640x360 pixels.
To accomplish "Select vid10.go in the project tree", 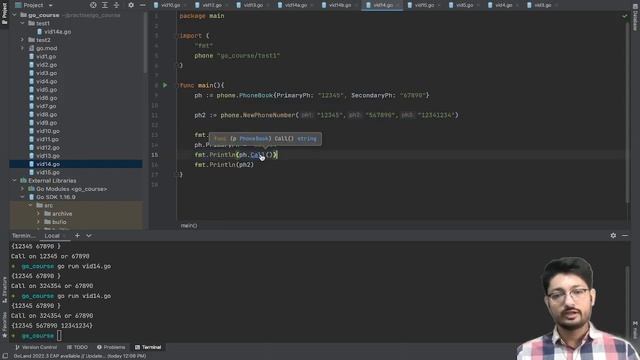I will click(x=48, y=131).
